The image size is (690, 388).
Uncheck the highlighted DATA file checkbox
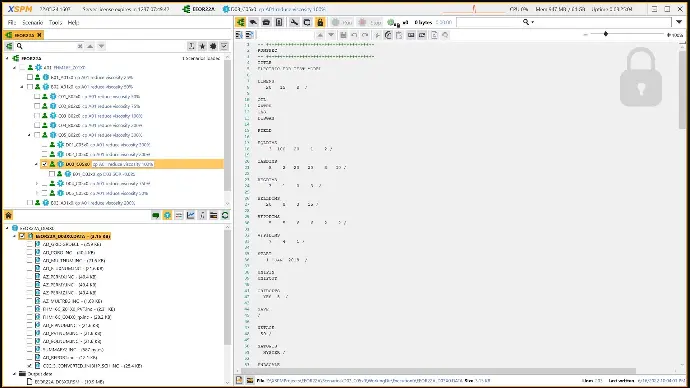pos(22,236)
